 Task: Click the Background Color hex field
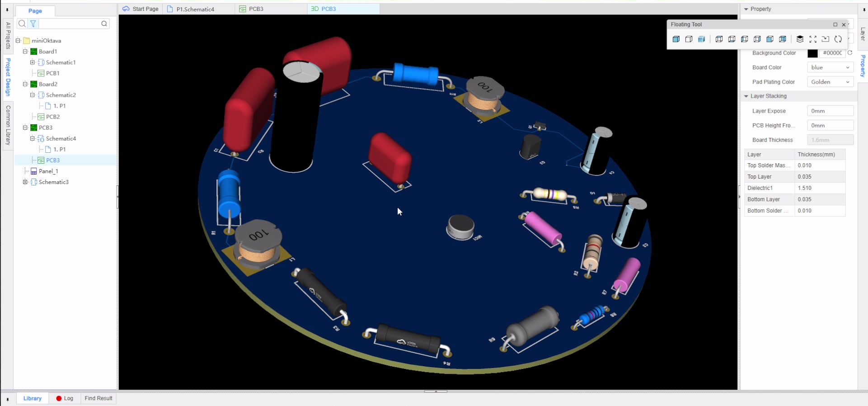[x=832, y=53]
